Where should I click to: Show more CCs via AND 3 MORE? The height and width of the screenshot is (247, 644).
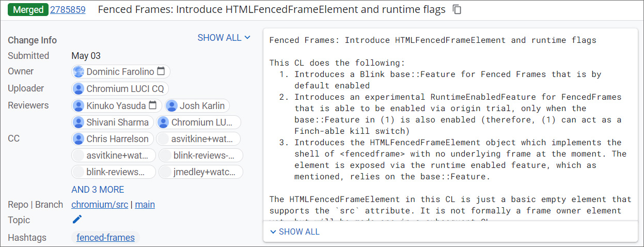tap(98, 190)
